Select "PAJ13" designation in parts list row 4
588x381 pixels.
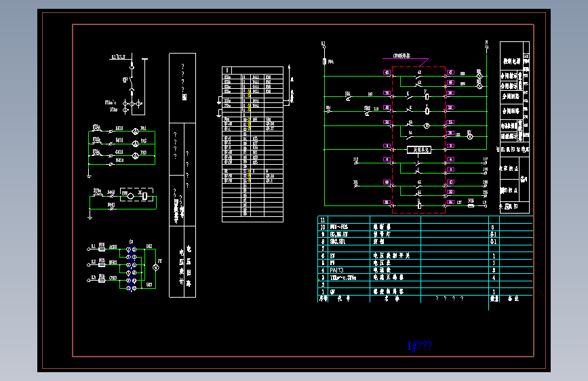[x=336, y=270]
